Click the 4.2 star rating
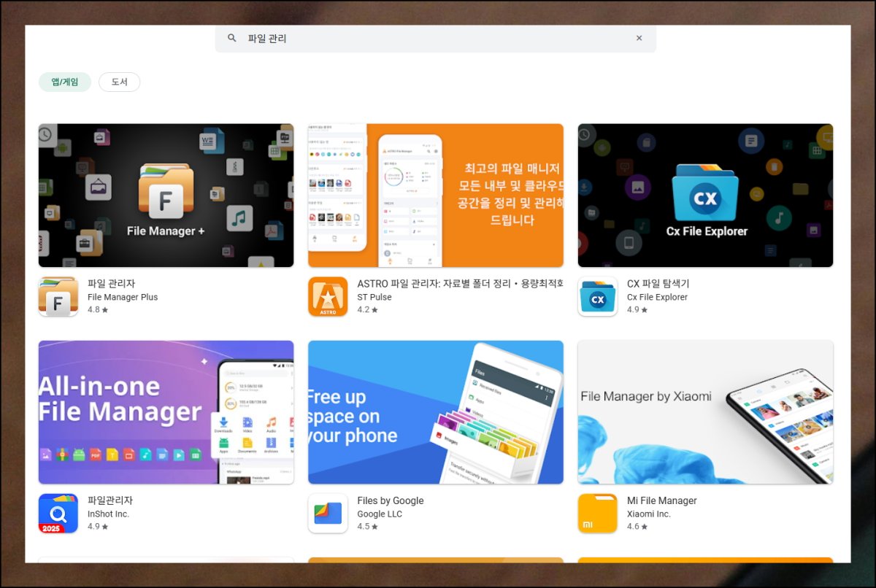 (367, 309)
